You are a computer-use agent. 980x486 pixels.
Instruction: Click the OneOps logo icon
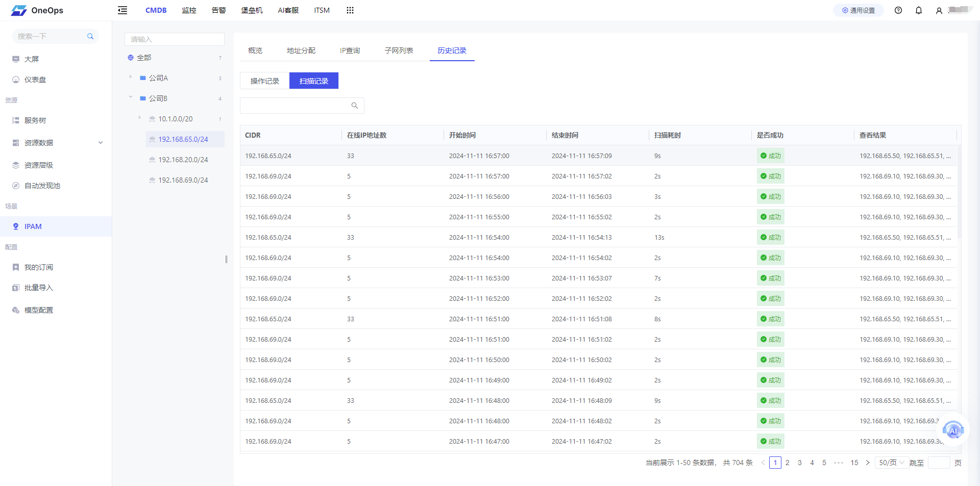click(x=19, y=10)
